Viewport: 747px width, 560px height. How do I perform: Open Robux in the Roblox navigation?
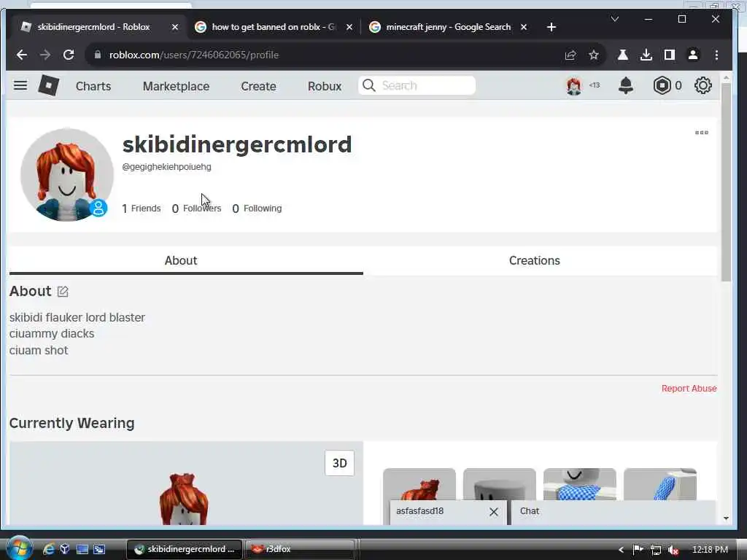[x=325, y=86]
